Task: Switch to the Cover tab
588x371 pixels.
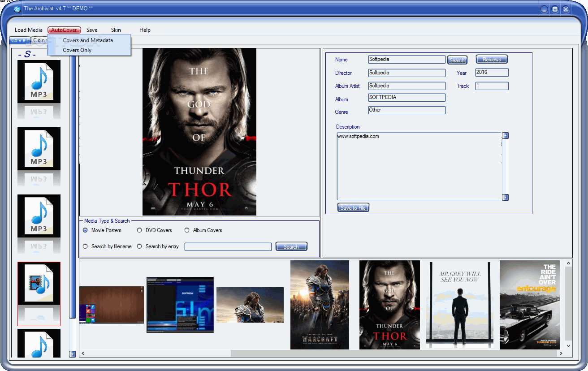Action: [20, 40]
